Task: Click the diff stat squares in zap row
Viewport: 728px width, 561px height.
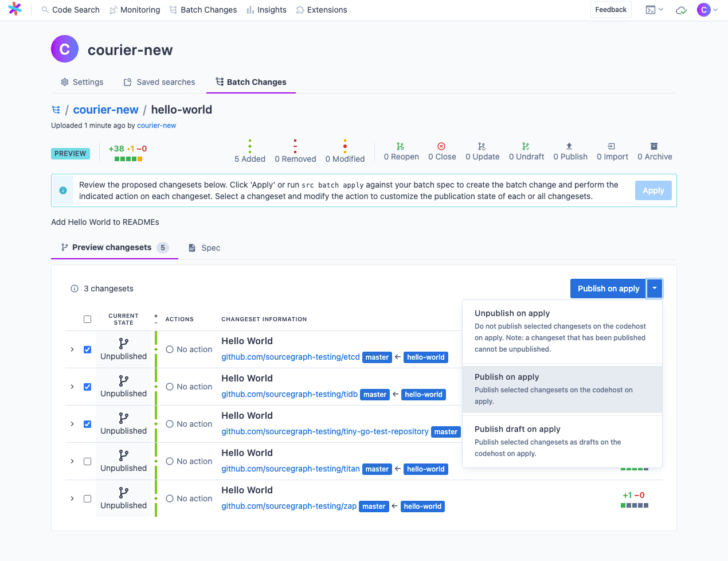Action: (635, 505)
